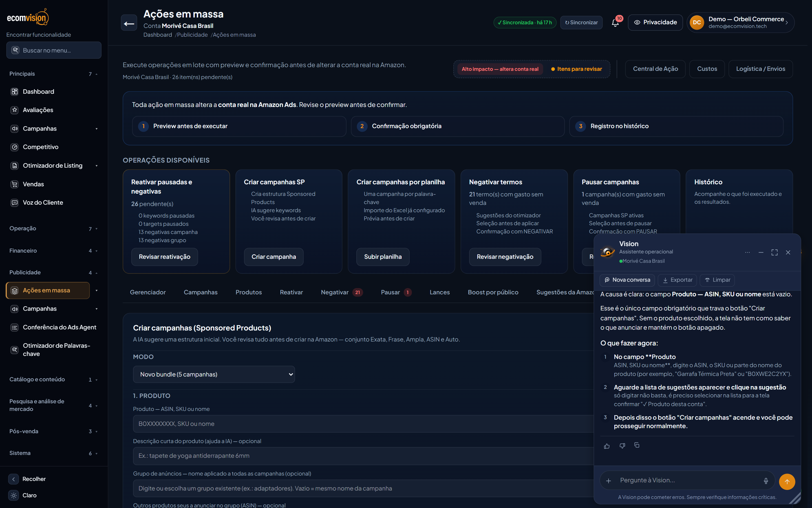
Task: Click the Descrição curta do produto field
Action: coord(363,456)
